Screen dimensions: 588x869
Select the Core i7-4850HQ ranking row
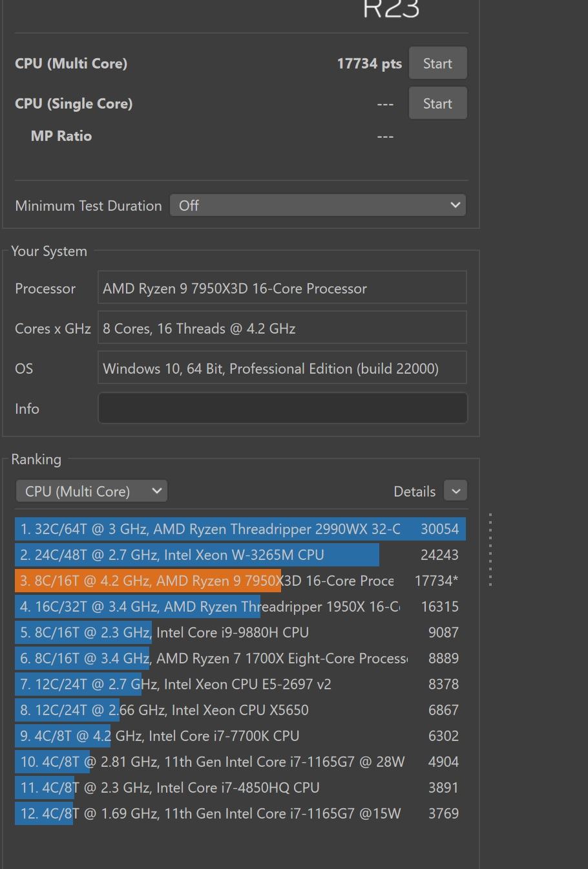click(x=239, y=788)
